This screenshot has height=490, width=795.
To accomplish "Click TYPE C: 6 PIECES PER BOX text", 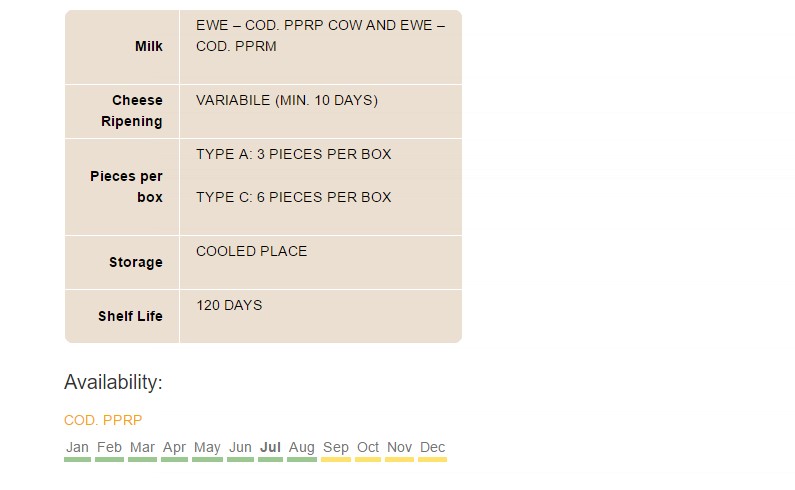I will pos(294,197).
